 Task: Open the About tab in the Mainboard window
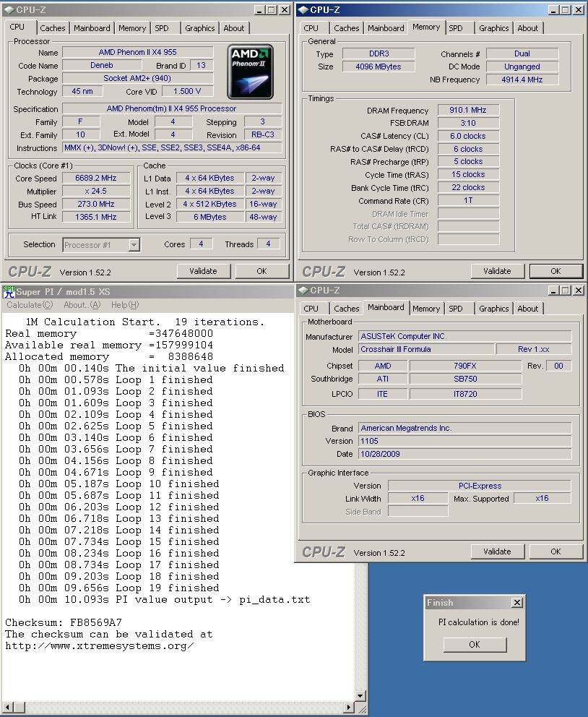[x=528, y=309]
